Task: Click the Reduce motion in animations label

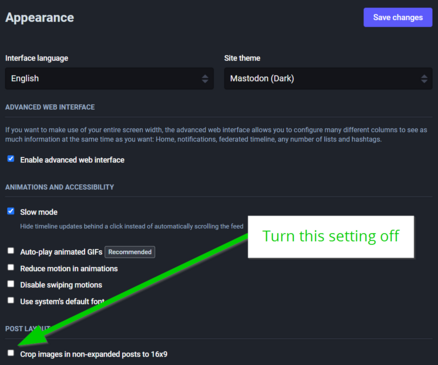Action: pos(69,269)
